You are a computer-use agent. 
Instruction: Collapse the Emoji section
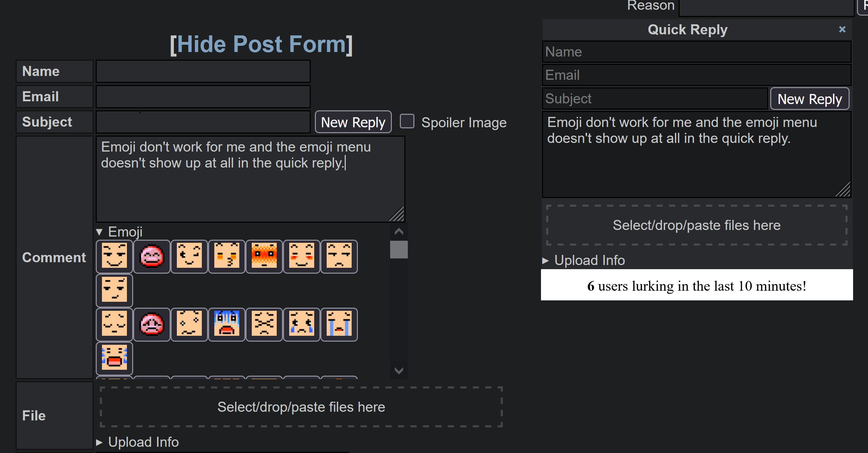[x=120, y=232]
